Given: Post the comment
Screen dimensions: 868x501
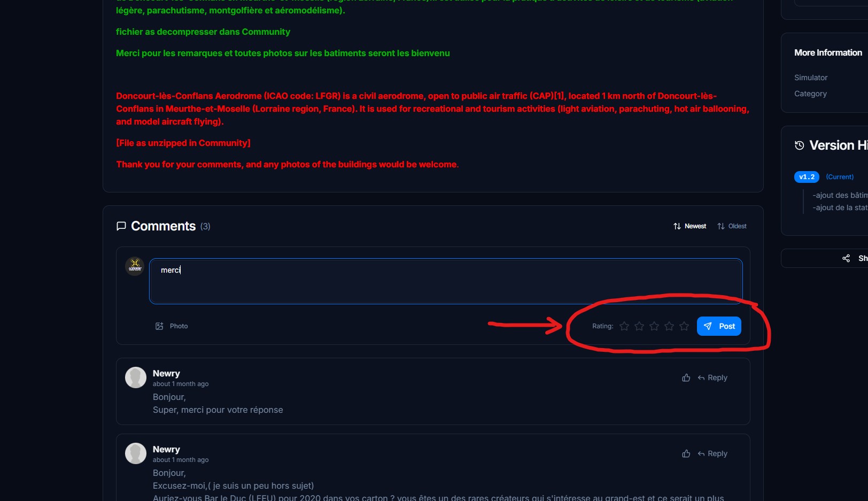Looking at the screenshot, I should (719, 326).
